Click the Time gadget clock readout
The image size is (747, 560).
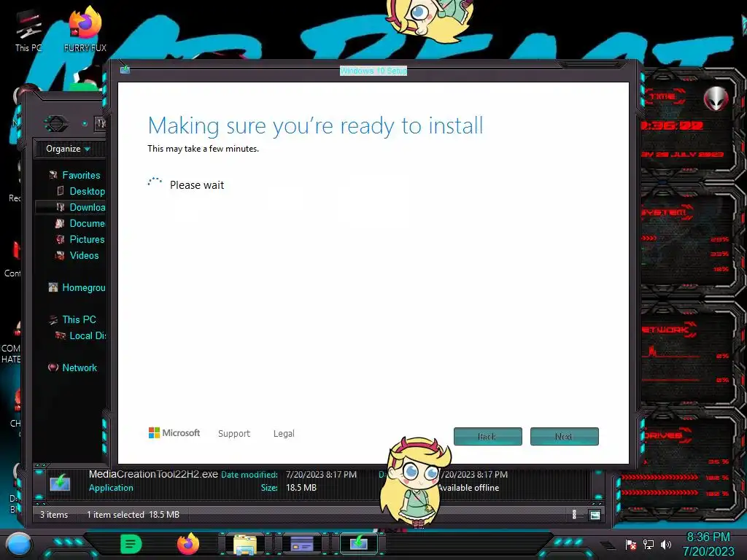tap(672, 125)
